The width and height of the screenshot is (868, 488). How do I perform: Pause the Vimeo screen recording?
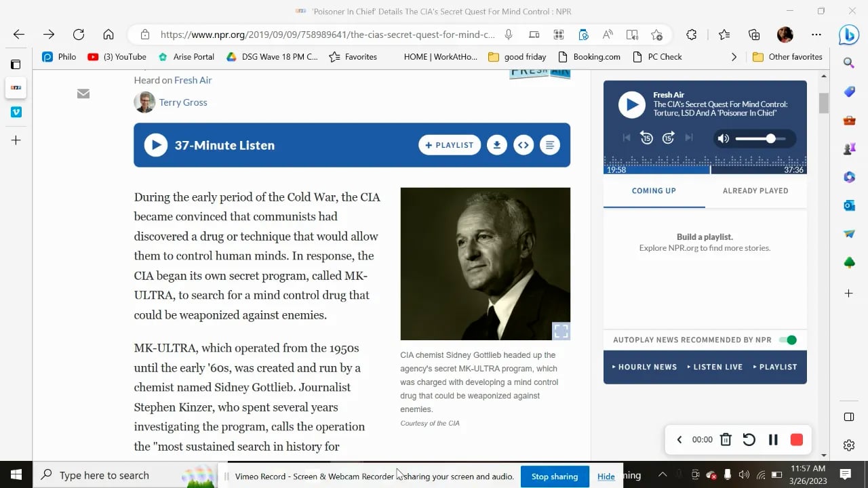(x=773, y=440)
